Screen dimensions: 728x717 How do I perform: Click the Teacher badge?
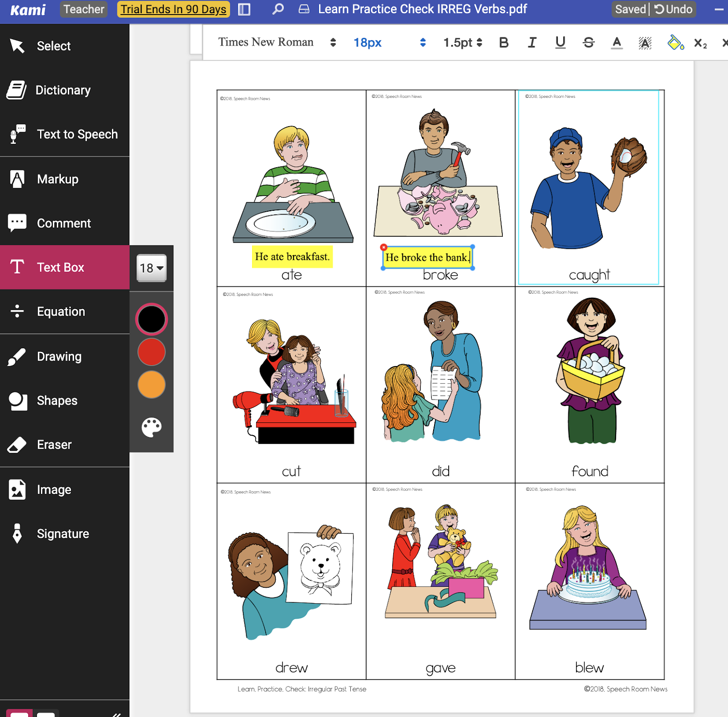(84, 9)
